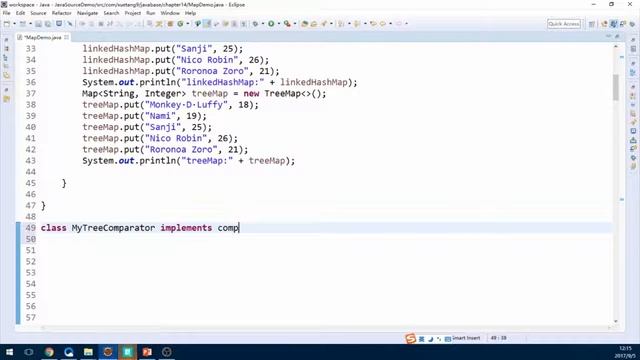Open PowerPoint from the taskbar
This screenshot has height=360, width=640.
[147, 352]
